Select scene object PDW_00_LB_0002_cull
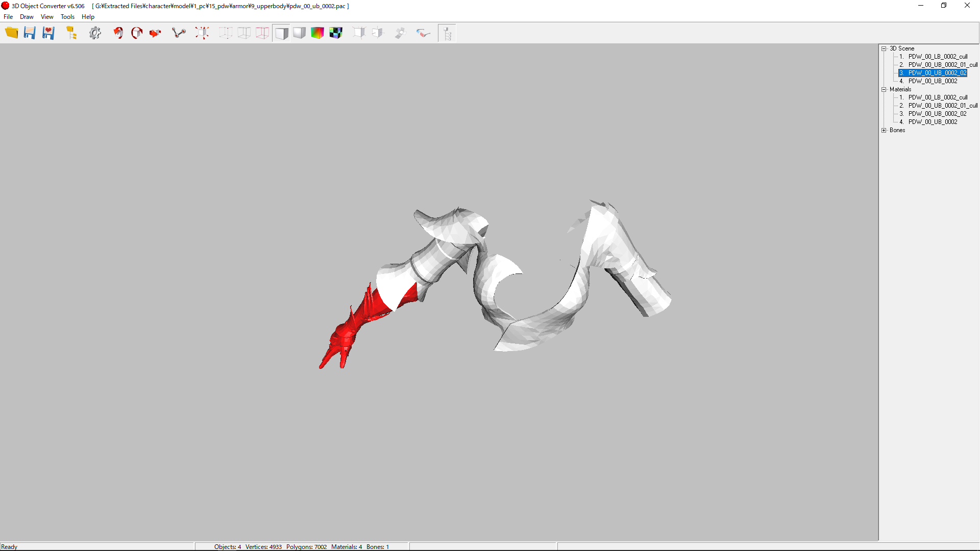Screen dimensions: 980x551 tap(938, 57)
